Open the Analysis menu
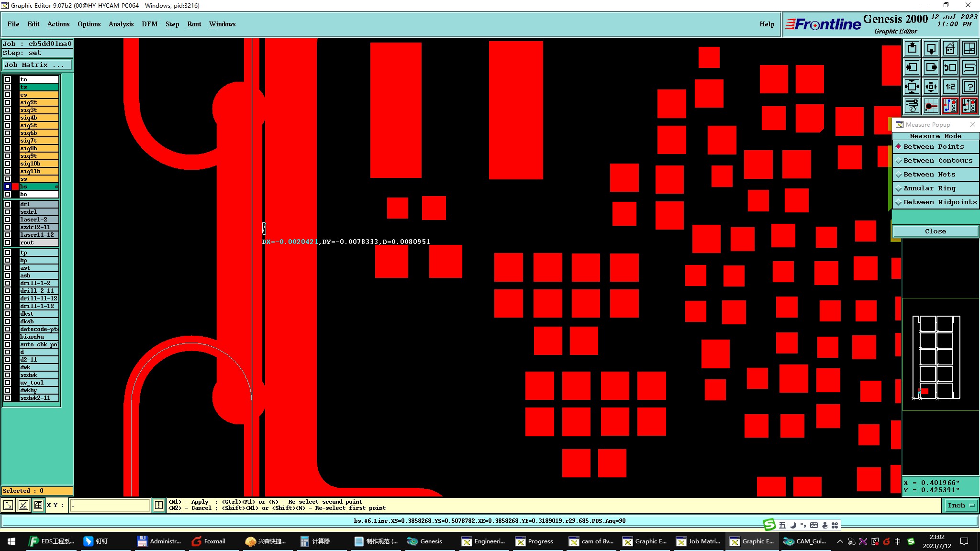Image resolution: width=980 pixels, height=551 pixels. 121,24
